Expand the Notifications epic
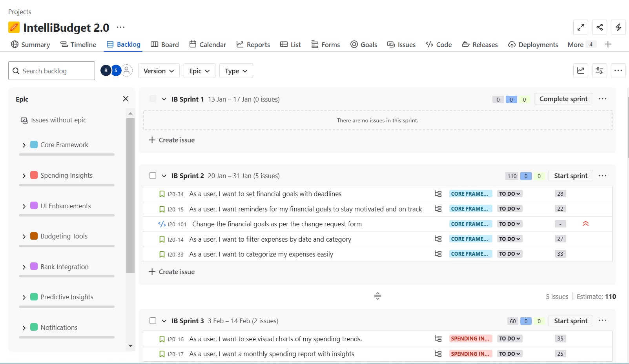Image resolution: width=629 pixels, height=364 pixels. click(x=24, y=328)
